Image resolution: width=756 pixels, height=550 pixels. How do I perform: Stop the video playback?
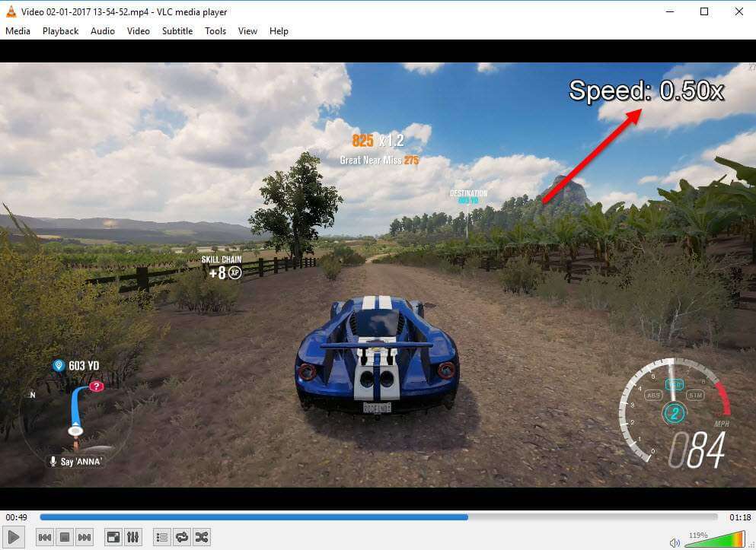click(65, 537)
